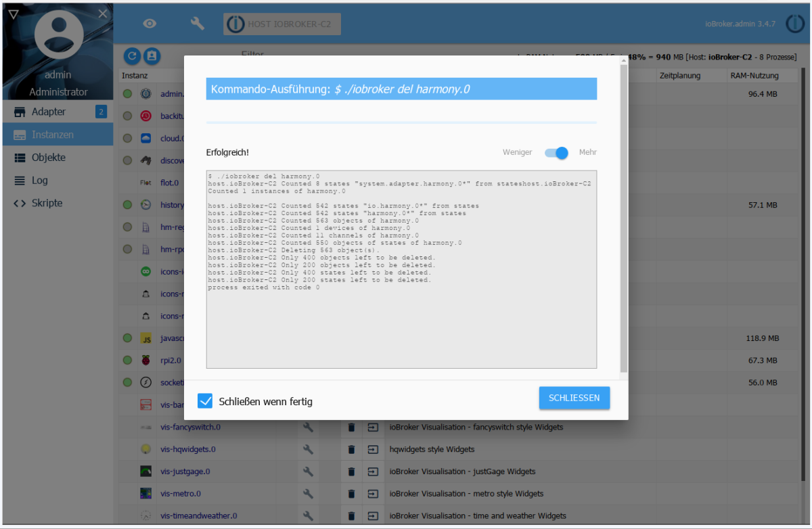
Task: Click the vis-metro.0 tile icon
Action: point(145,493)
